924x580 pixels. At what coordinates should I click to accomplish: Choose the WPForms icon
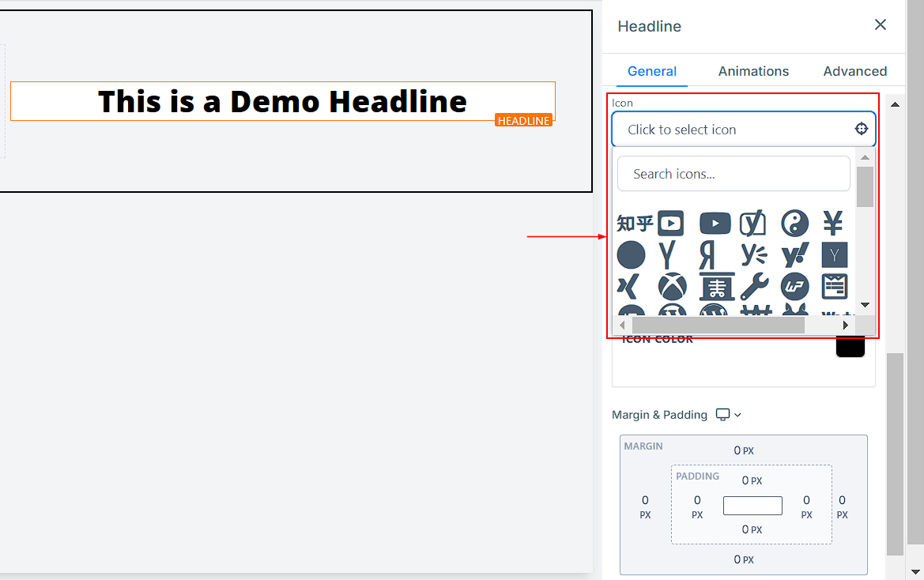pyautogui.click(x=835, y=287)
